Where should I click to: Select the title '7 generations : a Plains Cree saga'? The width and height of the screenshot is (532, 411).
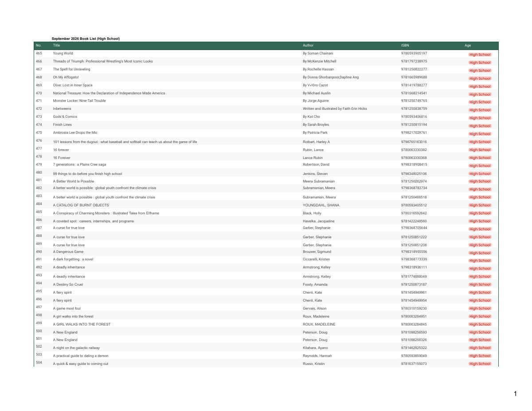(79, 164)
